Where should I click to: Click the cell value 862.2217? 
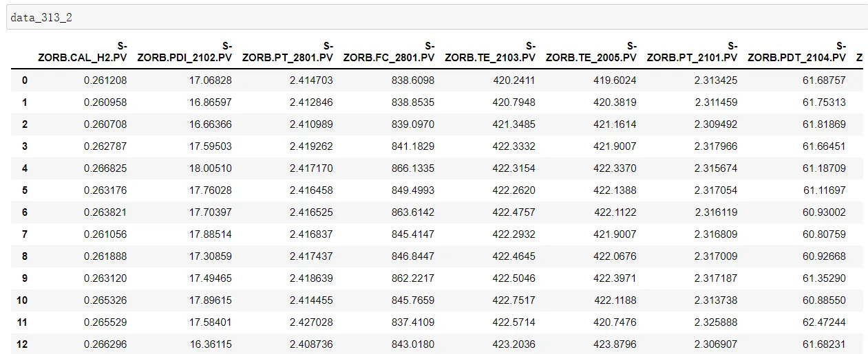(413, 278)
